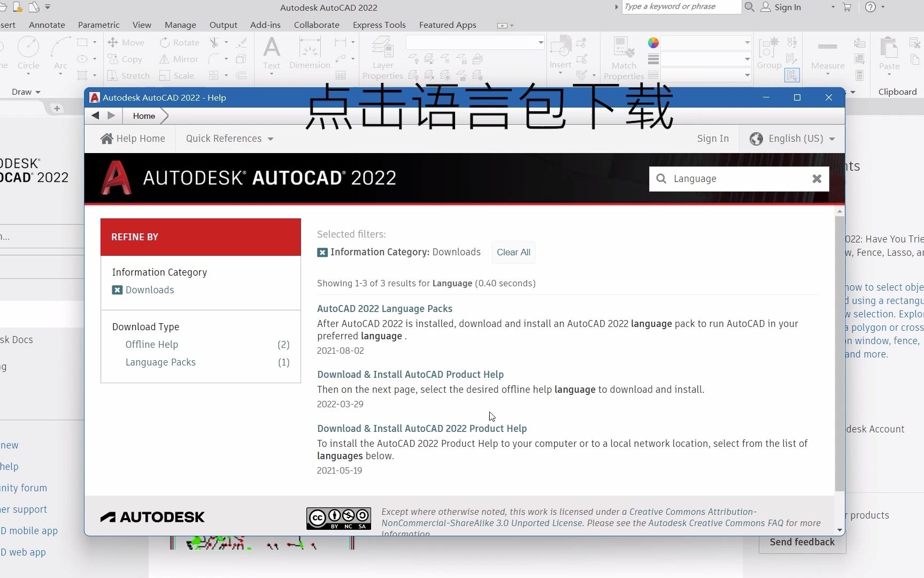924x578 pixels.
Task: Click Help Home button
Action: point(133,139)
